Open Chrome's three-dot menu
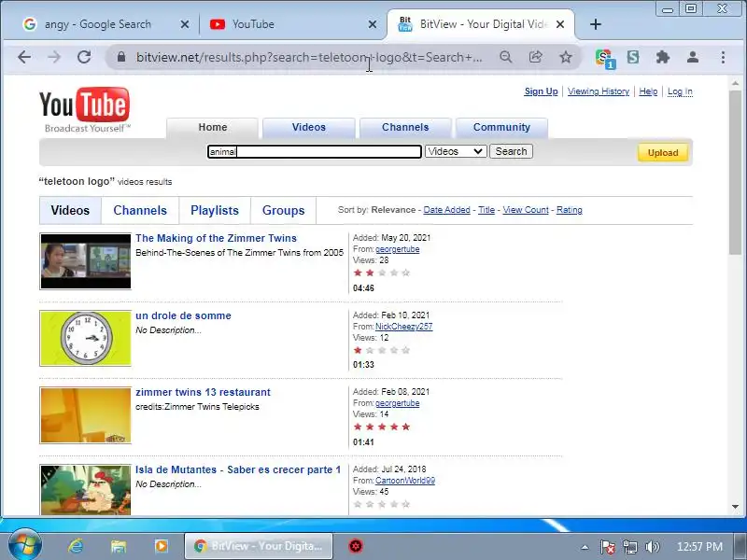Viewport: 747px width, 560px height. pyautogui.click(x=723, y=57)
